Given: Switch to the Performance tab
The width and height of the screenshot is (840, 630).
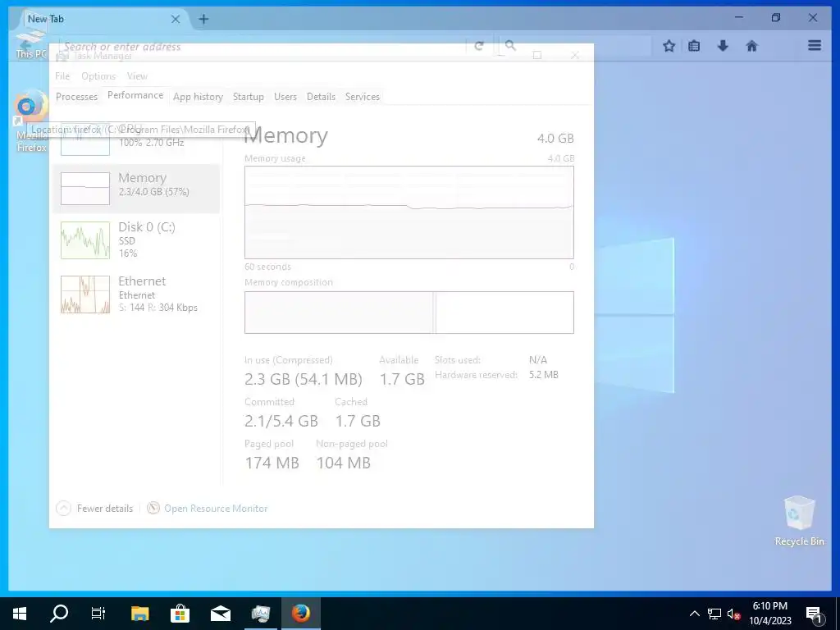Looking at the screenshot, I should 135,95.
